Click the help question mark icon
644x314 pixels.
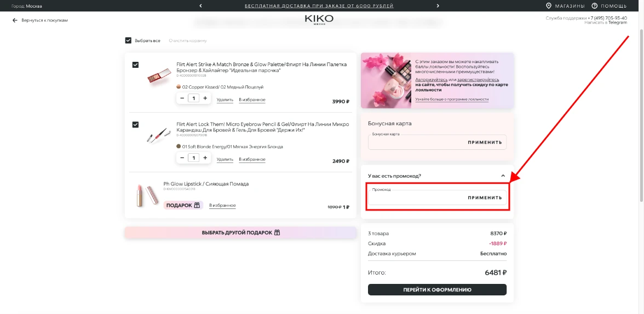point(594,6)
